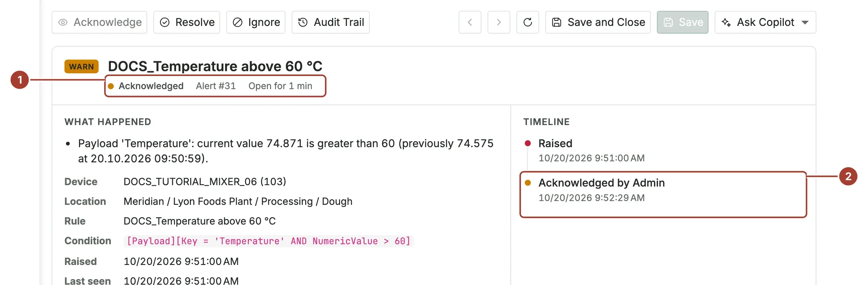The height and width of the screenshot is (285, 868).
Task: Click Save and Close
Action: point(598,22)
